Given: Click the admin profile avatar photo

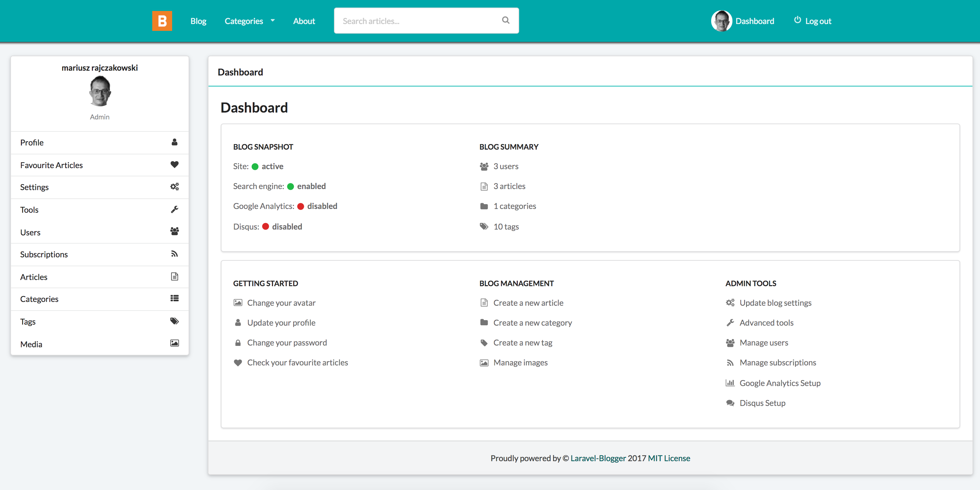Looking at the screenshot, I should coord(100,91).
